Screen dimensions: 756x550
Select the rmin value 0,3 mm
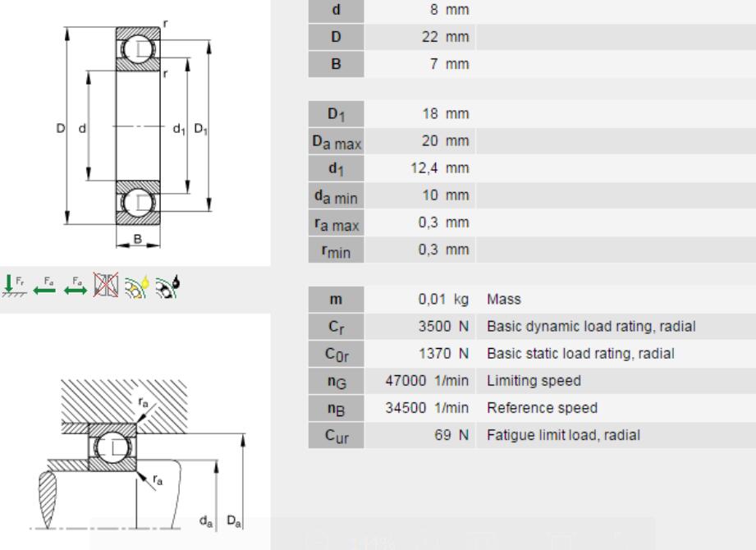443,250
